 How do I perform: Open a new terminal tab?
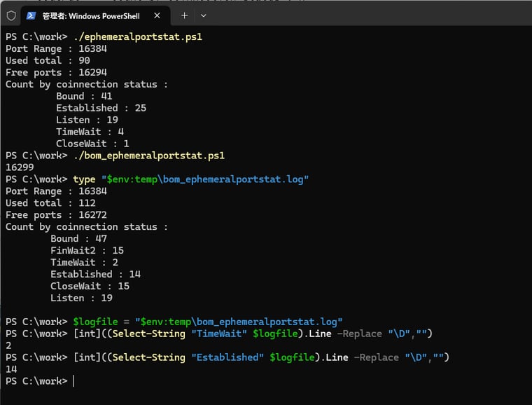click(184, 15)
